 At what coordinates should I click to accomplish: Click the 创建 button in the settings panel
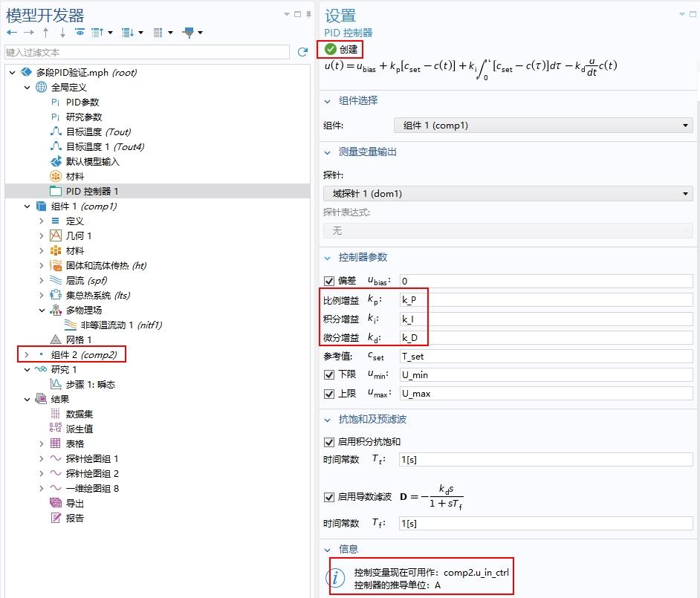coord(343,48)
